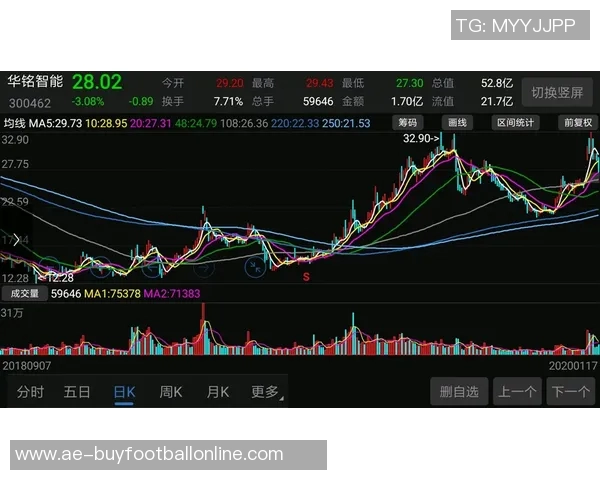Screen dimensions: 600x480
Task: Switch to the 月K monthly candlestick tab
Action: point(218,392)
